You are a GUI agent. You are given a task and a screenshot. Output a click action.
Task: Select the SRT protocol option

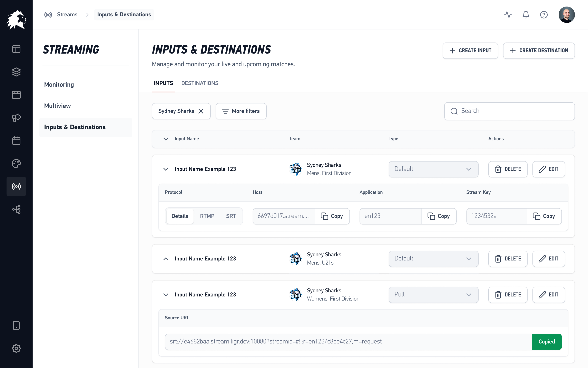231,216
